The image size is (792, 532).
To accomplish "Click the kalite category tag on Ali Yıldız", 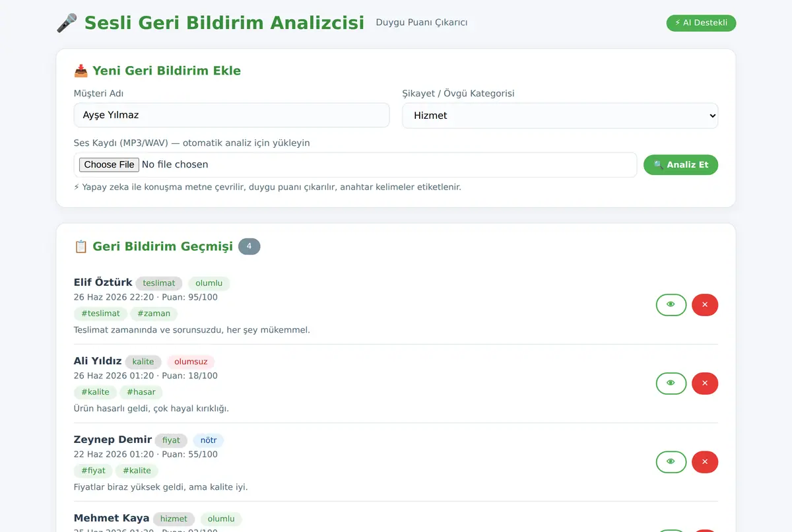I will (143, 362).
